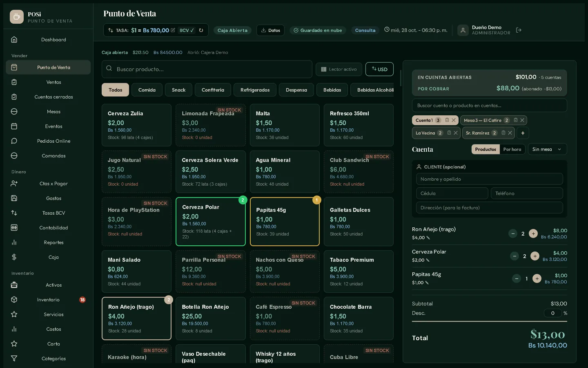
Task: Open the Mesas sidebar icon
Action: (14, 112)
